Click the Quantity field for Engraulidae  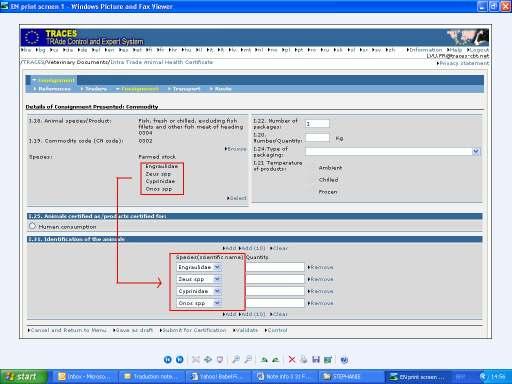click(275, 267)
